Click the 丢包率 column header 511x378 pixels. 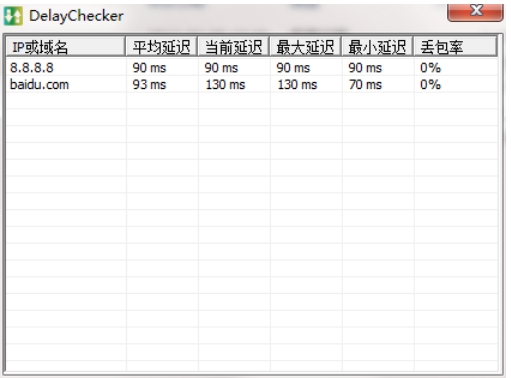pyautogui.click(x=455, y=47)
